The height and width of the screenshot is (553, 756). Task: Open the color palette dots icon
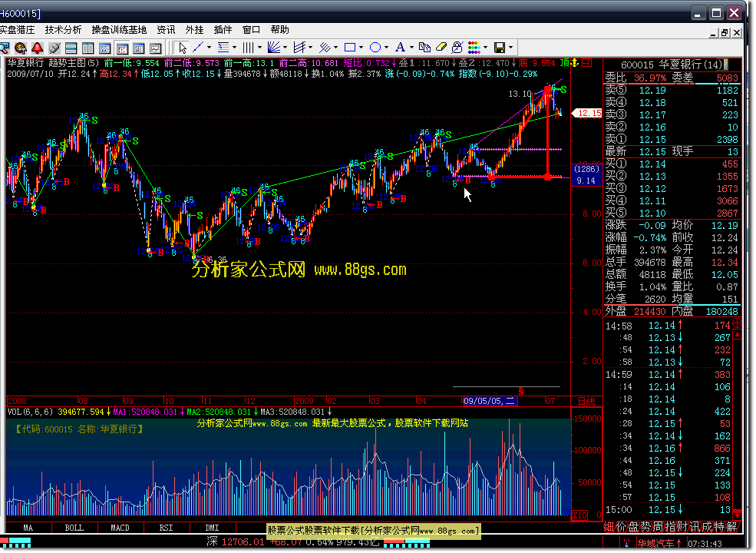[474, 48]
